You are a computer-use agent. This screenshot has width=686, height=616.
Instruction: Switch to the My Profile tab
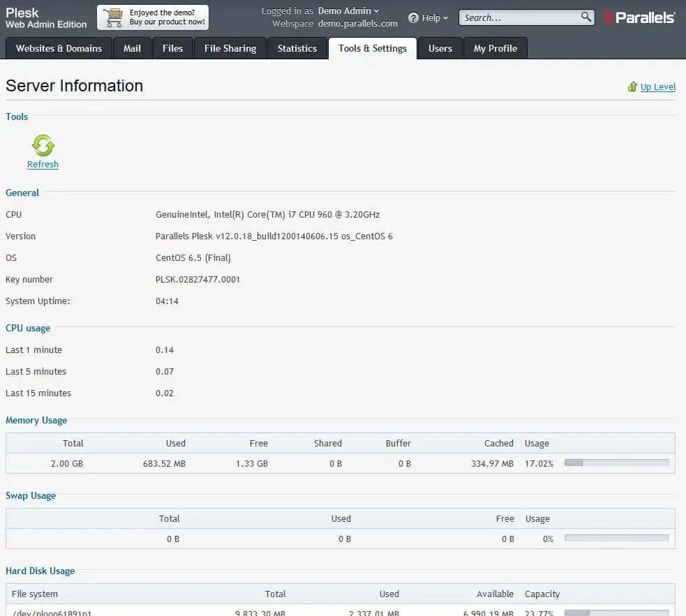(495, 48)
